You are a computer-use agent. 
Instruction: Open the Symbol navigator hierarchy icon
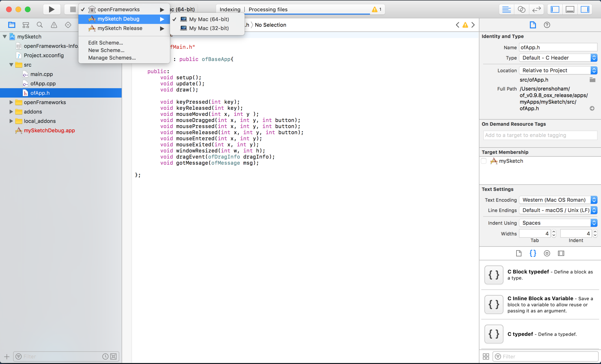coord(26,25)
